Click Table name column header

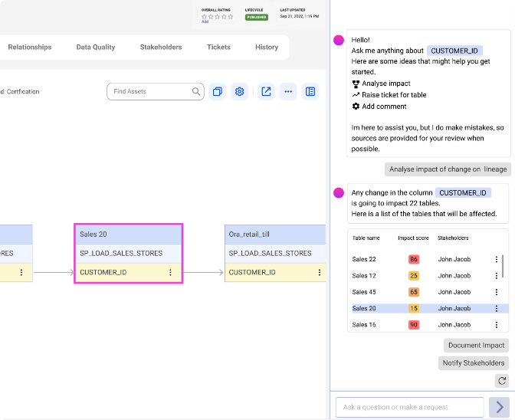366,238
